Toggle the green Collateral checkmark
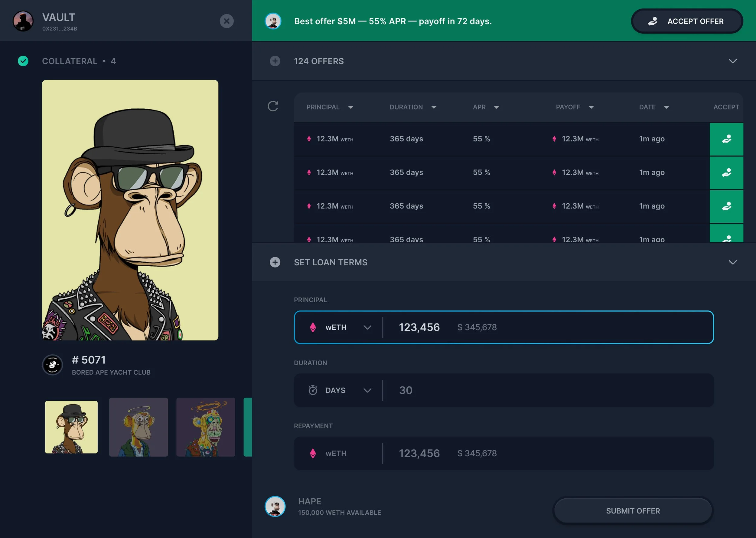 point(23,61)
